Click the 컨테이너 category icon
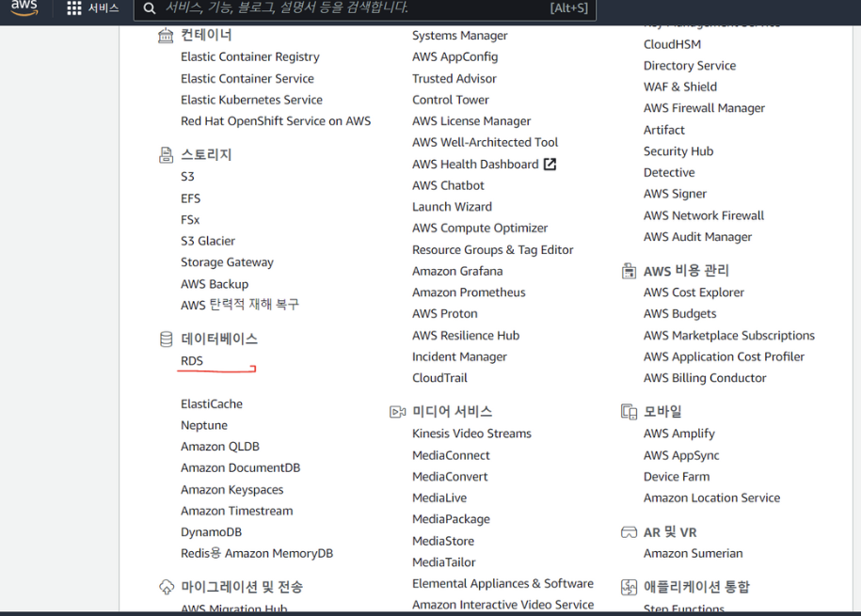This screenshot has width=861, height=616. pos(166,36)
